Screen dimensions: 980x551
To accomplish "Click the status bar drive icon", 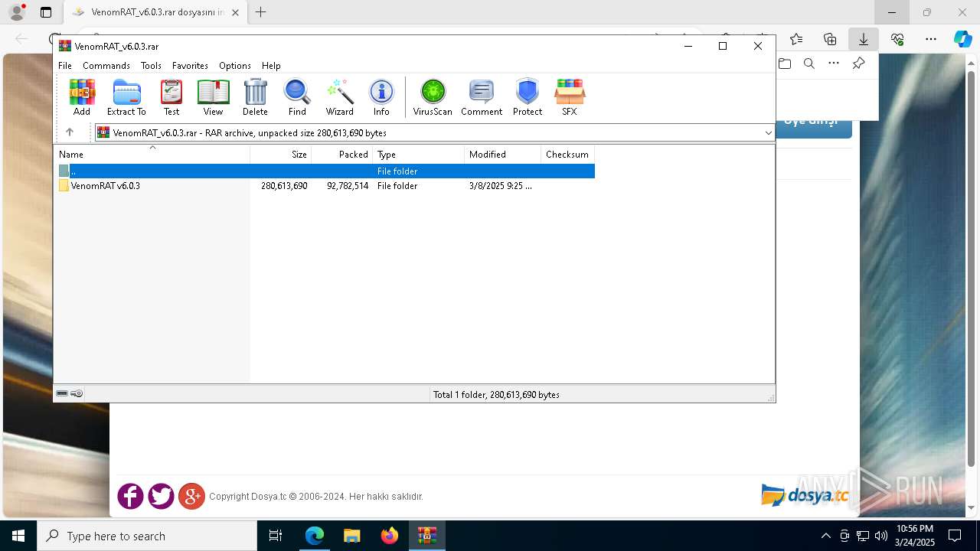I will point(62,393).
